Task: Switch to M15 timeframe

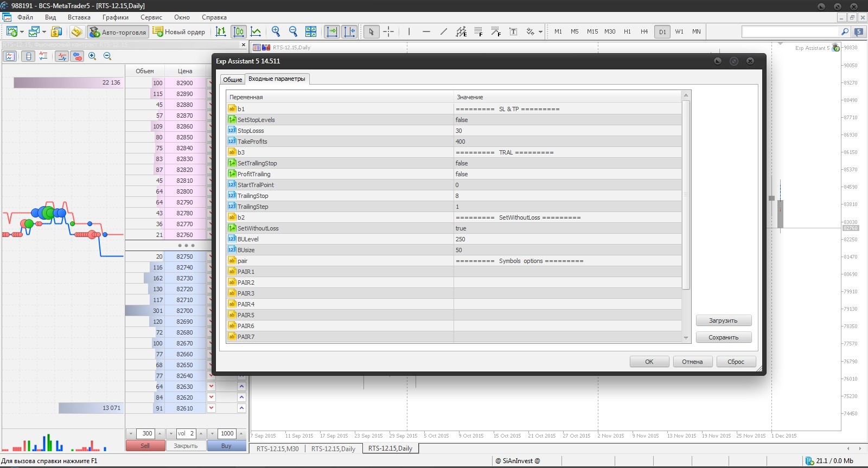Action: click(x=592, y=31)
